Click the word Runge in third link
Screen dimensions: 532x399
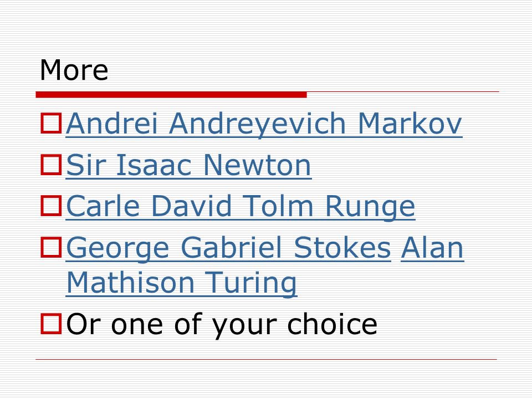point(370,207)
